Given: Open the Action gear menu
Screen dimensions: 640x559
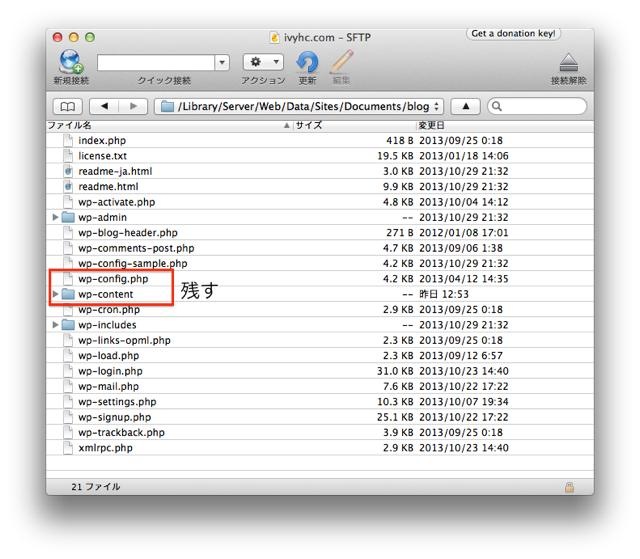Looking at the screenshot, I should click(x=263, y=62).
